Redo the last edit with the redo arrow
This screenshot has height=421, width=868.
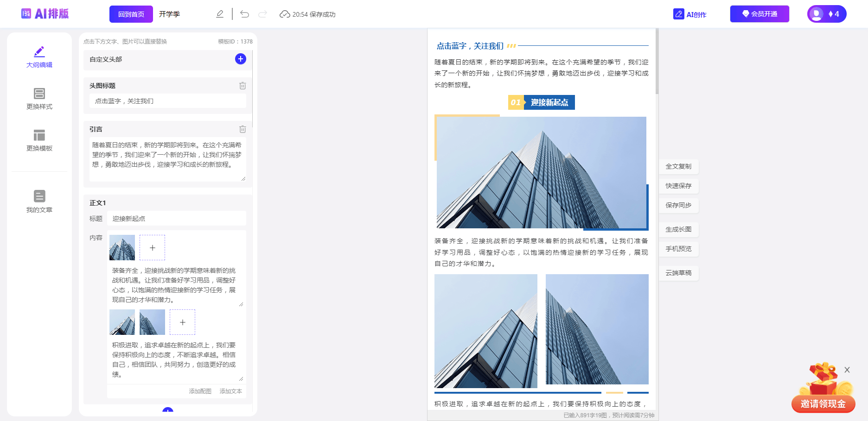[263, 14]
